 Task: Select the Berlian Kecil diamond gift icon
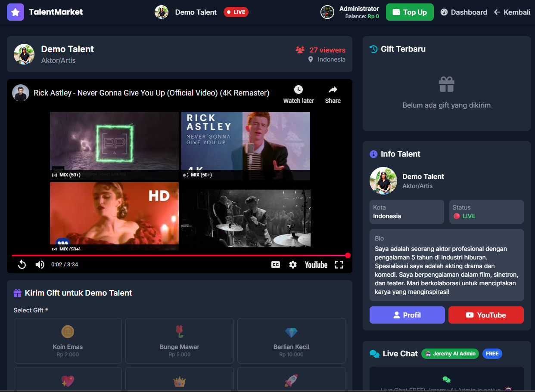(x=291, y=331)
